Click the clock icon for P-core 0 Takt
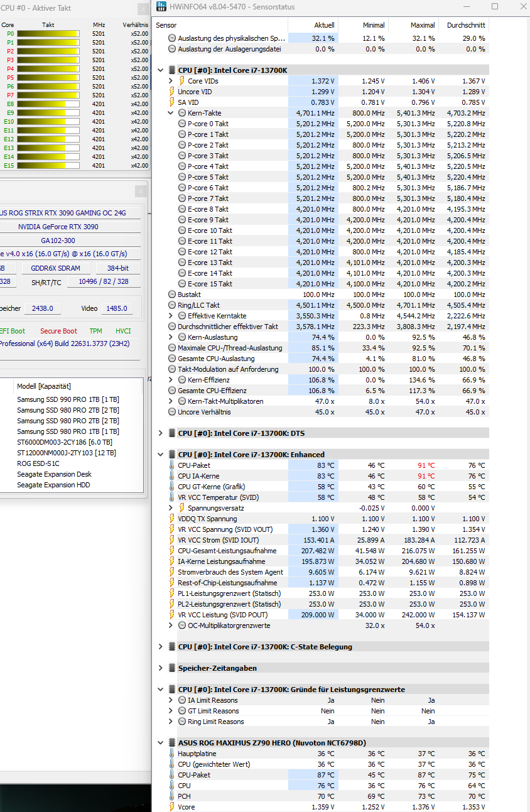Viewport: 530px width, 812px height. click(x=182, y=124)
